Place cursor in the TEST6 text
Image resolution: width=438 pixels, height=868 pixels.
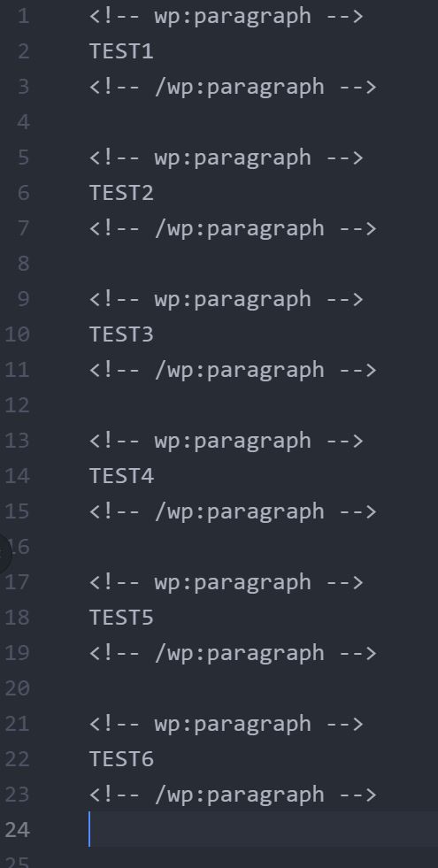pos(121,760)
